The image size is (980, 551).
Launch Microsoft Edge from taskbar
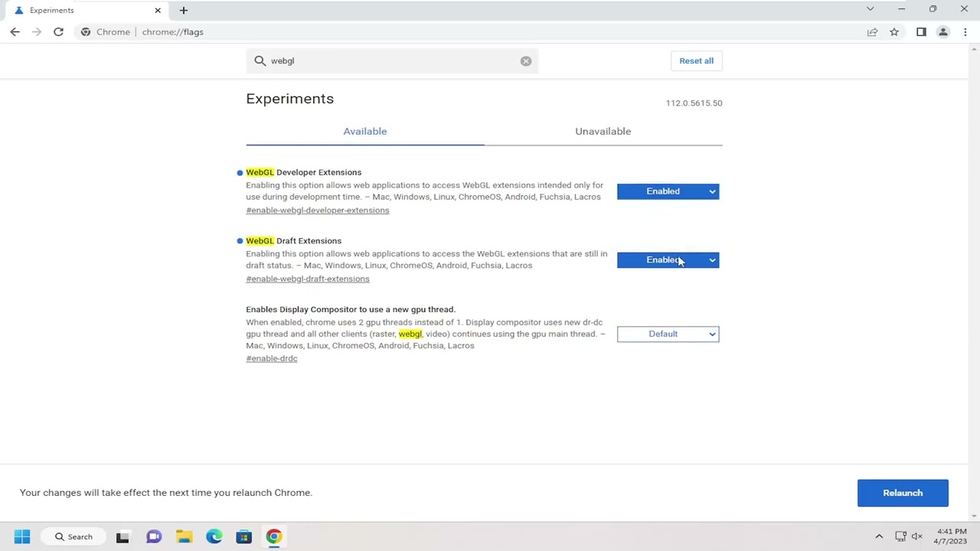point(214,536)
